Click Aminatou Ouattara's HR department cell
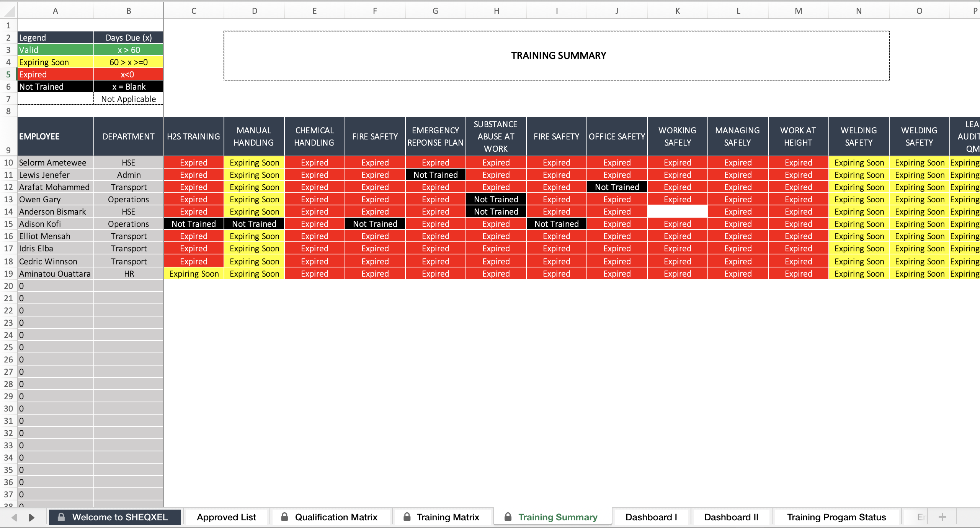Viewport: 980px width, 528px height. click(x=129, y=274)
